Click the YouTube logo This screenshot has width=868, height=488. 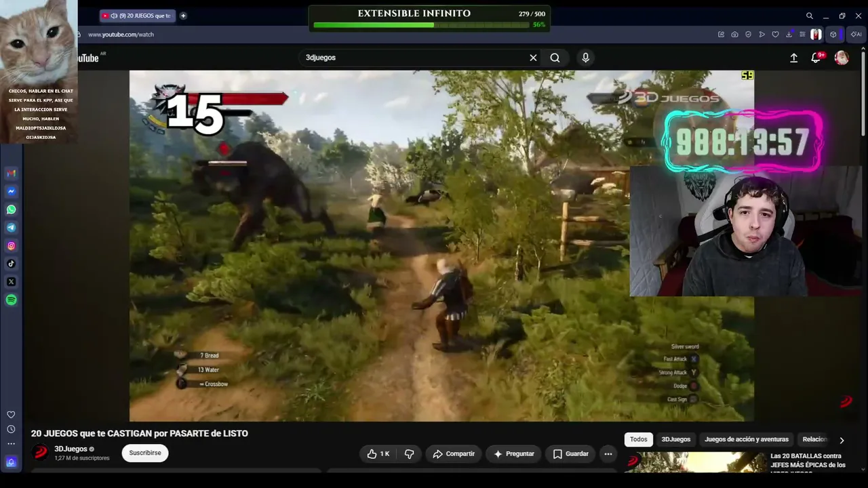tap(88, 58)
